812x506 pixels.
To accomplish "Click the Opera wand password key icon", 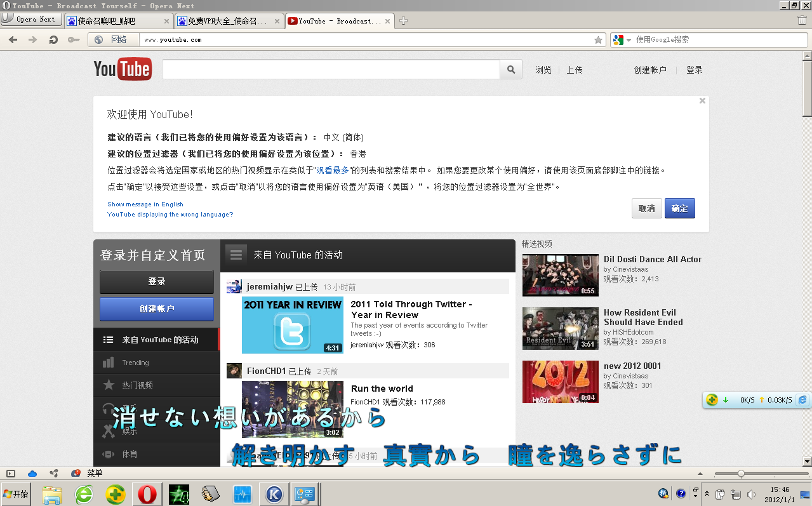I will click(x=74, y=39).
